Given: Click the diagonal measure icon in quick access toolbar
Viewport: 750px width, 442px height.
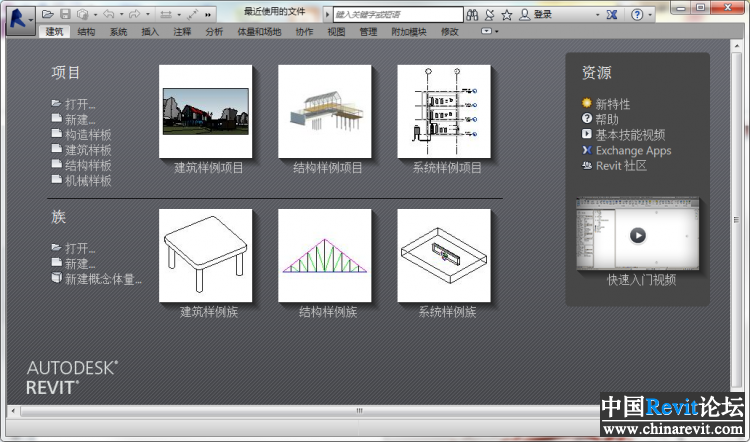Looking at the screenshot, I should coord(192,14).
